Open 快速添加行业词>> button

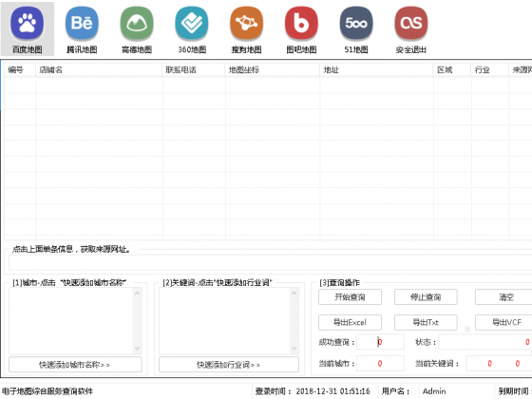coord(229,365)
